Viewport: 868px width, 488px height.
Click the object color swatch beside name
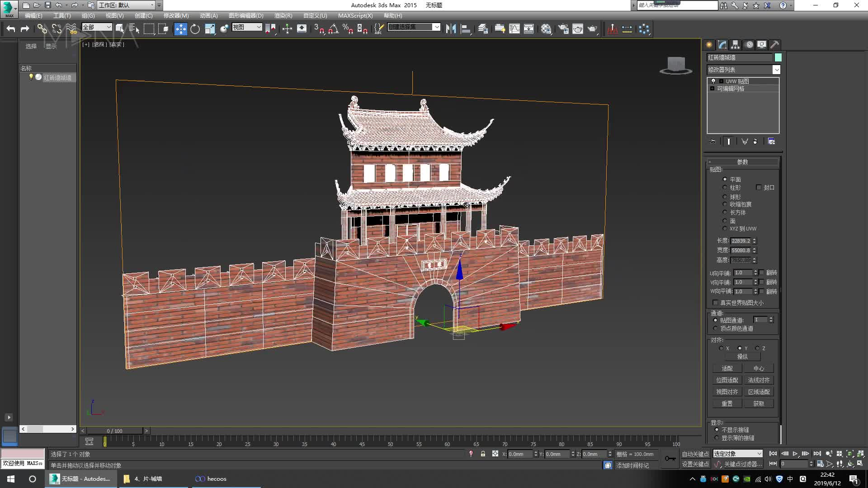pyautogui.click(x=778, y=57)
